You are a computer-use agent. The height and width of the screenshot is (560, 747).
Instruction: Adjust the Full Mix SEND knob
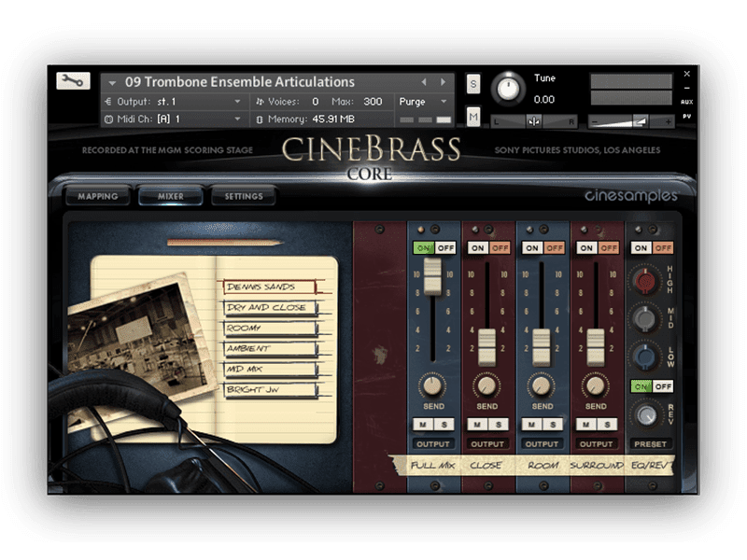432,385
